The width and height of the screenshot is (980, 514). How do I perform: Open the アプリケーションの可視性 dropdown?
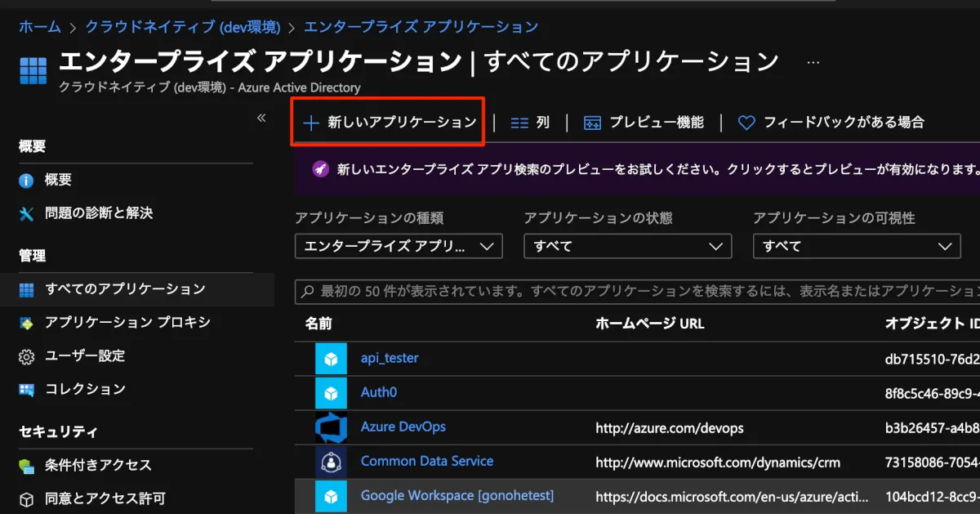(856, 246)
